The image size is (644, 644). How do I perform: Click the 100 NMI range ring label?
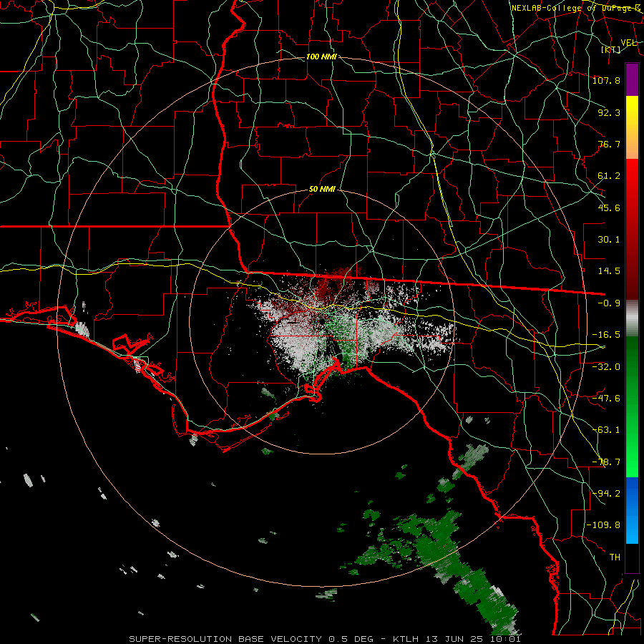click(x=321, y=57)
